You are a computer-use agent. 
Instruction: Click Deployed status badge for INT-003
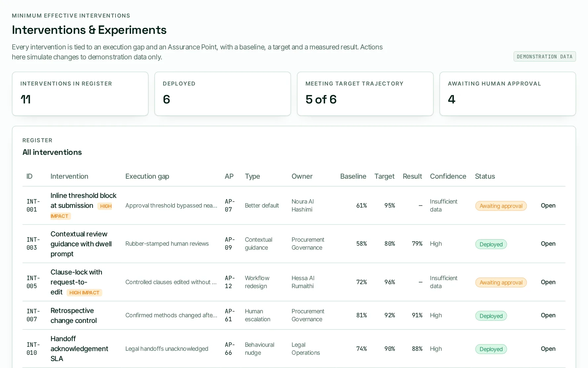[x=491, y=244]
